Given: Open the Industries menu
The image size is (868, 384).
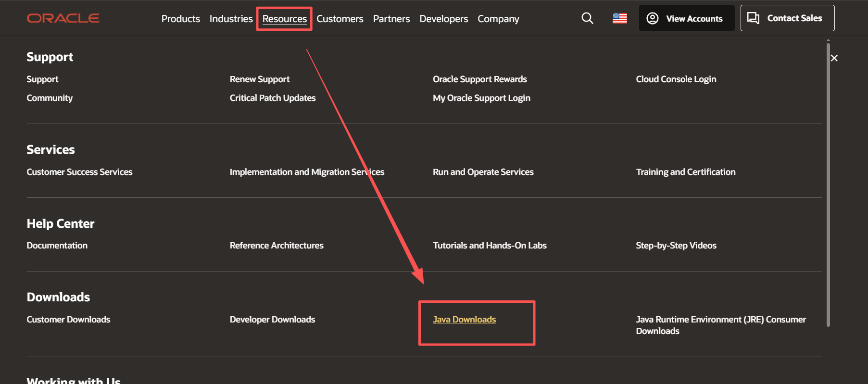Looking at the screenshot, I should click(x=231, y=19).
